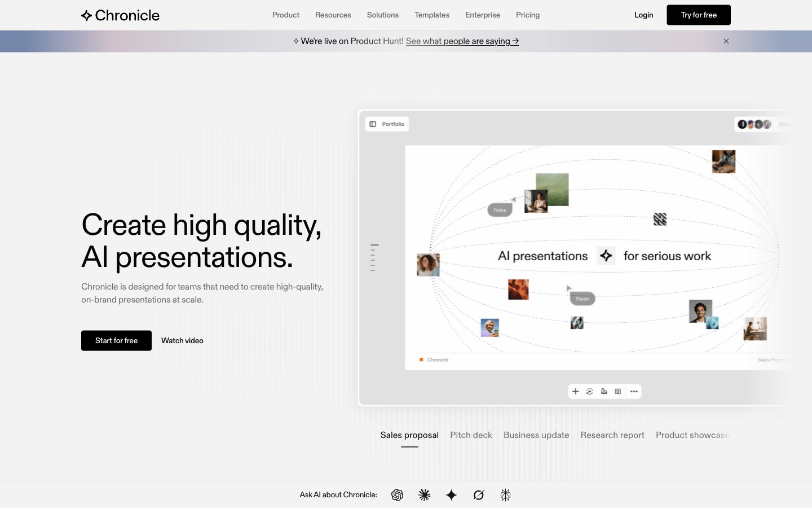Click 'AI presentations' text on slide
The height and width of the screenshot is (508, 812).
point(542,256)
